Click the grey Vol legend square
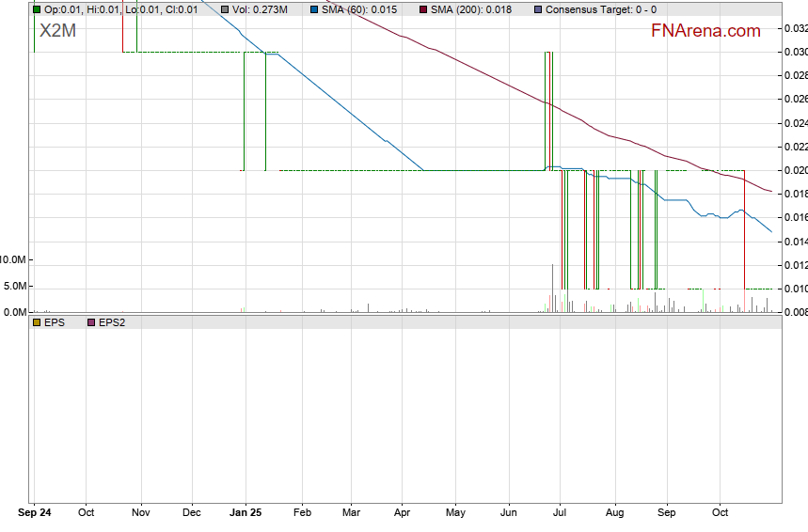The height and width of the screenshot is (532, 808). point(226,9)
